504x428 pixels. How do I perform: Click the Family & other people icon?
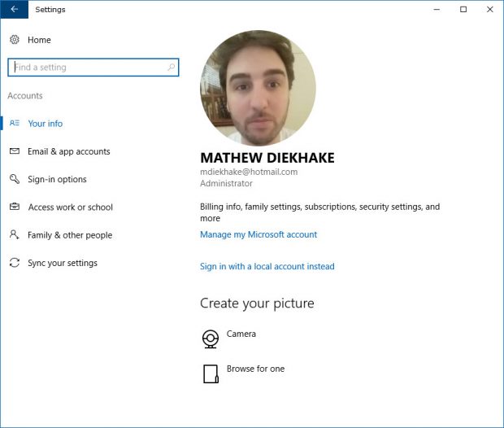tap(15, 234)
